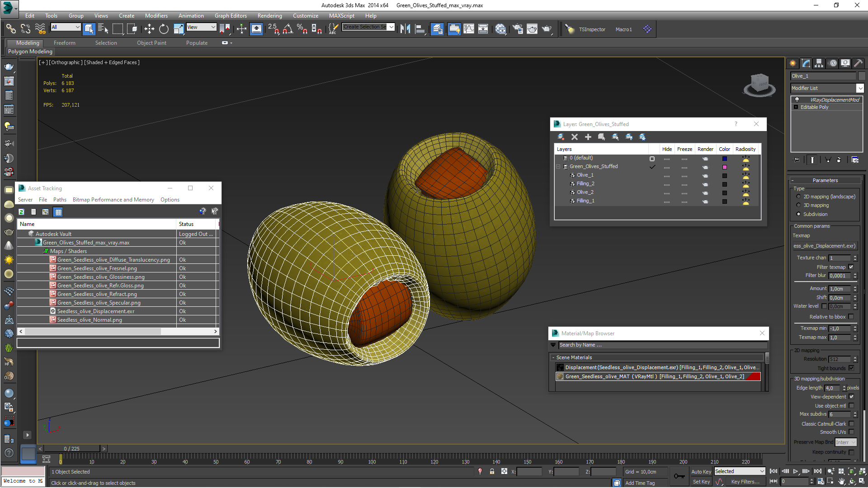
Task: Enable Relative to bbox option
Action: point(851,317)
